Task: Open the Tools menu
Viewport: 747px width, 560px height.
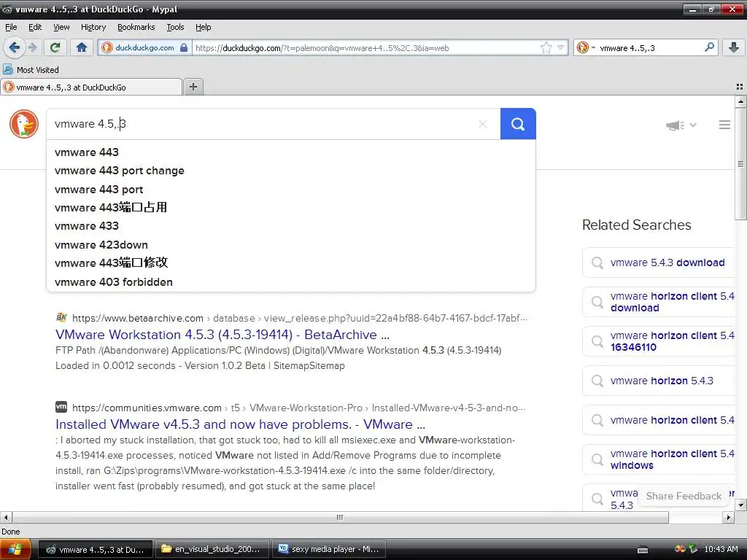Action: pos(175,27)
